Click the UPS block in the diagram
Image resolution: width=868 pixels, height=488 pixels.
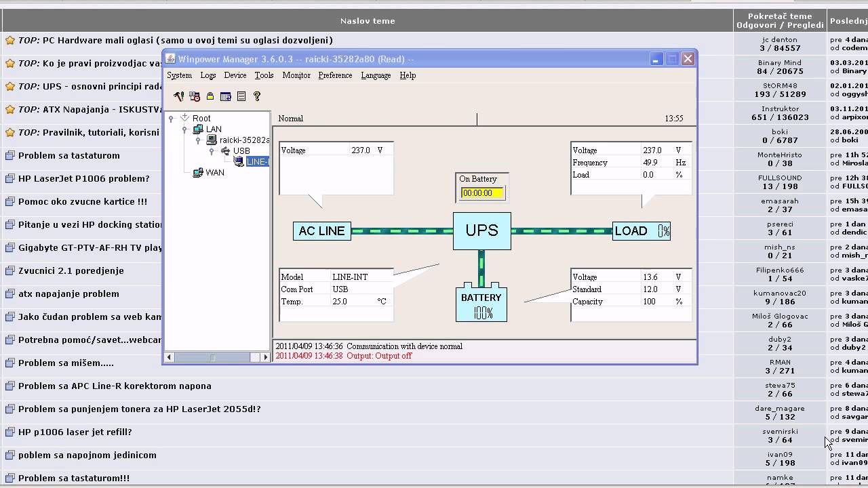click(x=481, y=230)
